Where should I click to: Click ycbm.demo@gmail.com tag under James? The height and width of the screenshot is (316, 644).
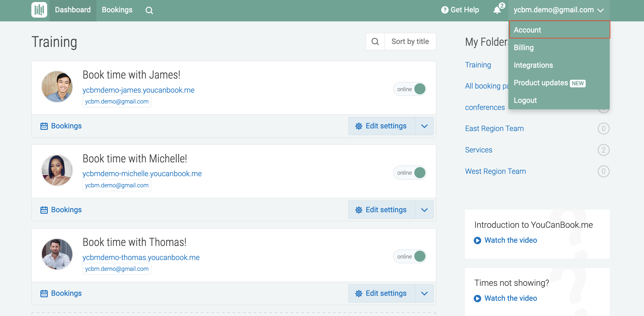point(117,101)
